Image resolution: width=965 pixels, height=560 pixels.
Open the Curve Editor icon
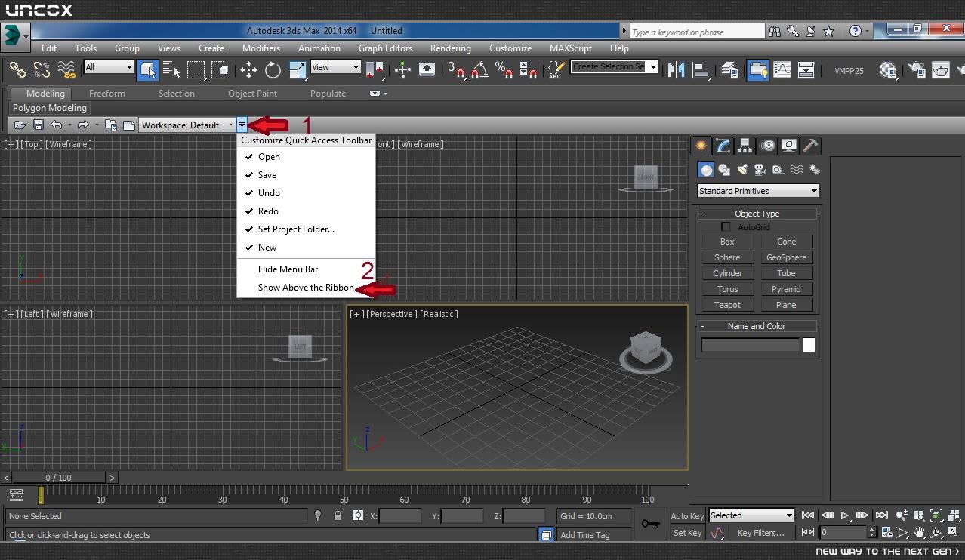pyautogui.click(x=782, y=69)
